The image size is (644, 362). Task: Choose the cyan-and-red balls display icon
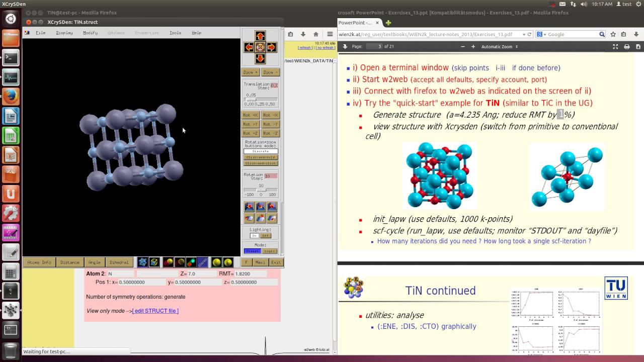(191, 262)
